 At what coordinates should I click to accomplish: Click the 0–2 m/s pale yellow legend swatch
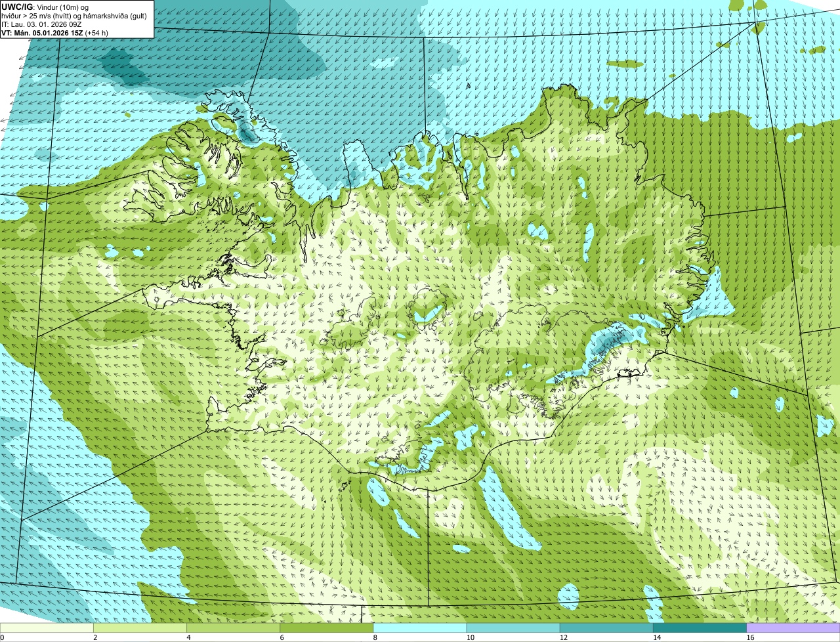47,628
